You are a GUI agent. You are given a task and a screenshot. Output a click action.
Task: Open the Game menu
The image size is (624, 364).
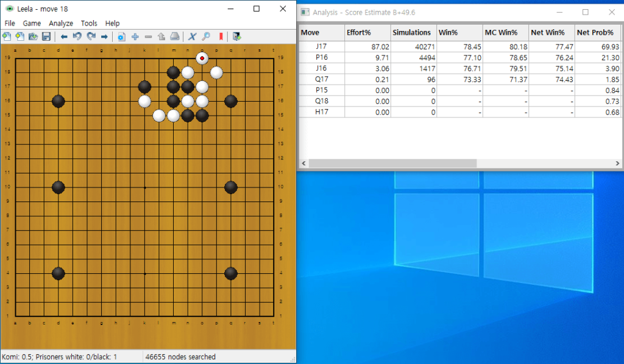(32, 24)
